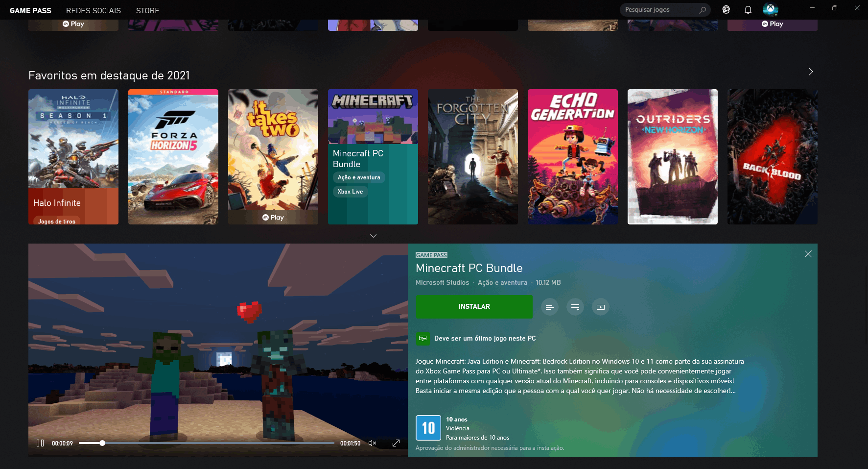Click the age rating 10 badge

point(428,428)
